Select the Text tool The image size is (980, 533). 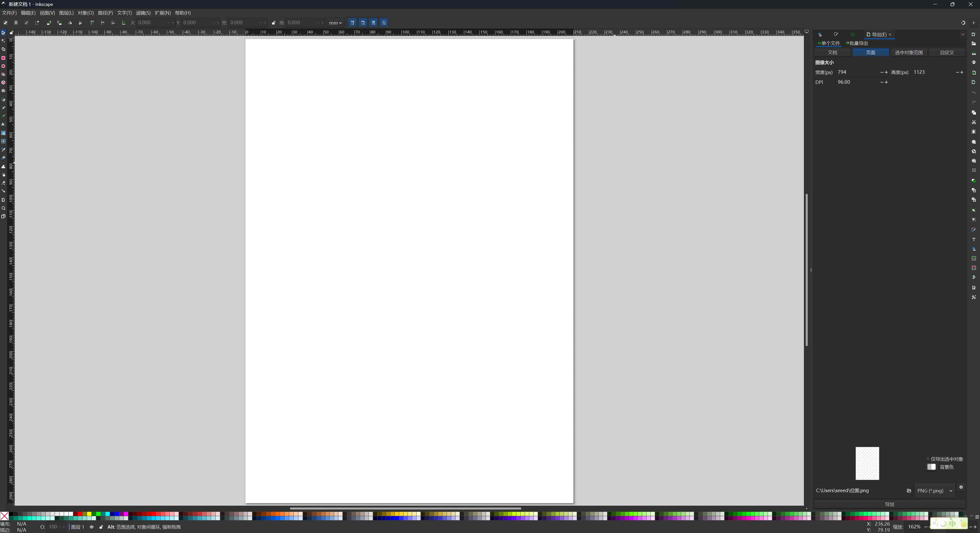3,124
